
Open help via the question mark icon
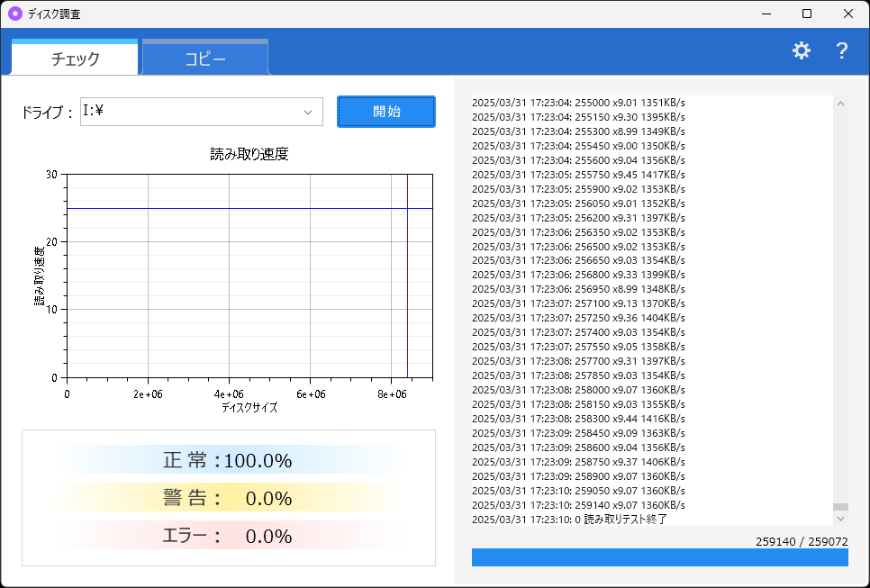pos(841,50)
